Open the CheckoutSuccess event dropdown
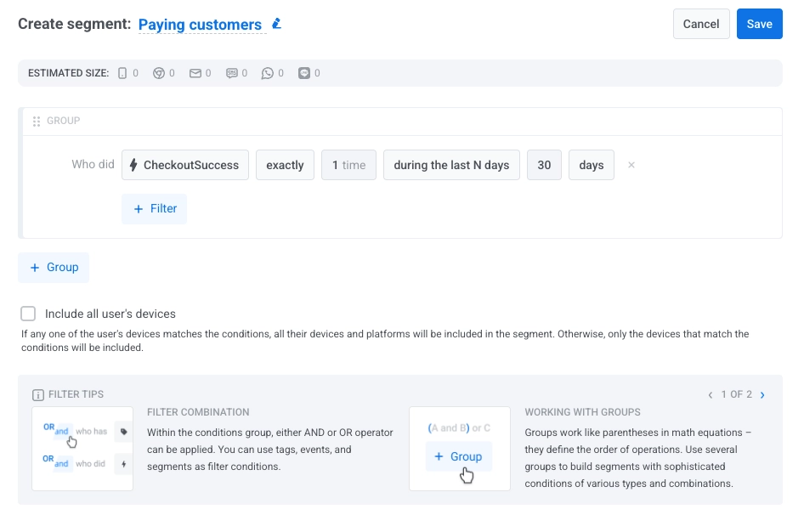Image resolution: width=804 pixels, height=532 pixels. [x=185, y=165]
